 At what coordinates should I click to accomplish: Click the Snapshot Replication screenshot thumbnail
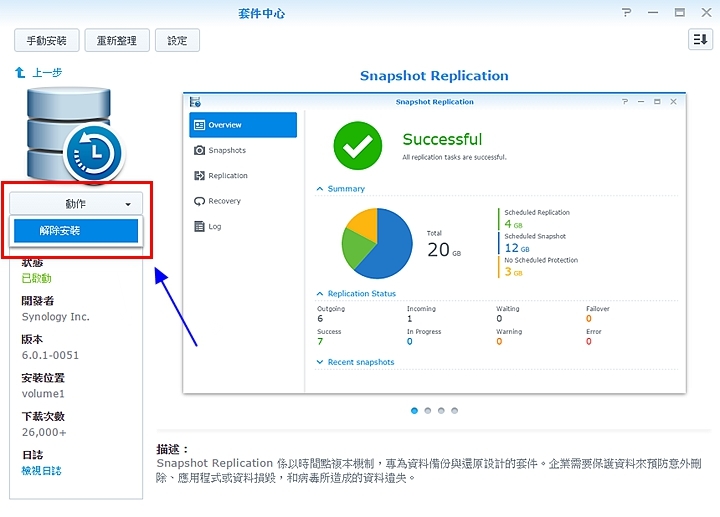[434, 243]
